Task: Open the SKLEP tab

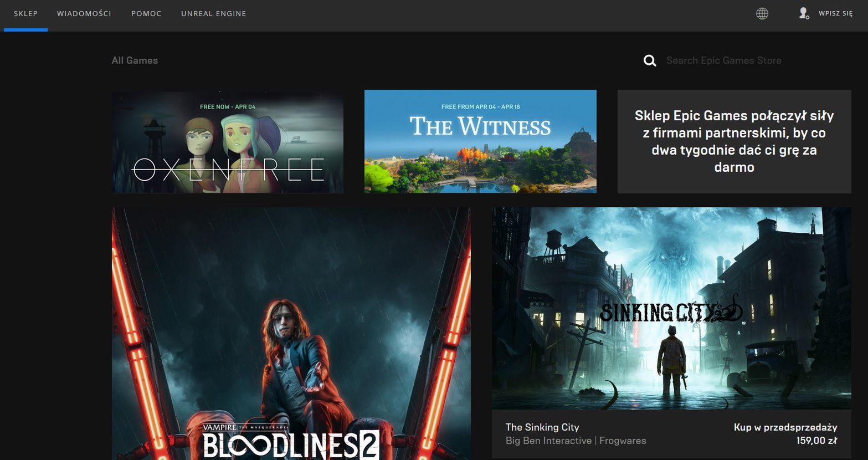Action: (x=25, y=14)
